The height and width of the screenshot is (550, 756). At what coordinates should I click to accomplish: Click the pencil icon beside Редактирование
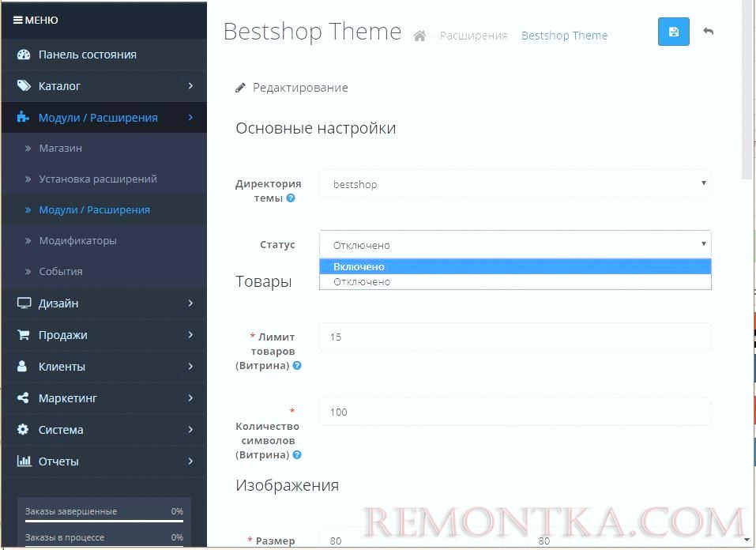point(240,88)
